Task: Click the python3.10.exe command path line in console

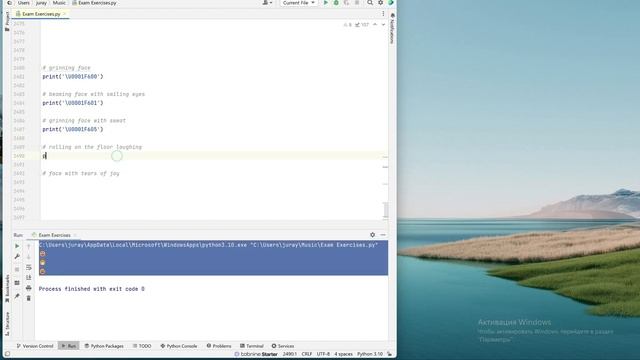Action: (x=208, y=245)
